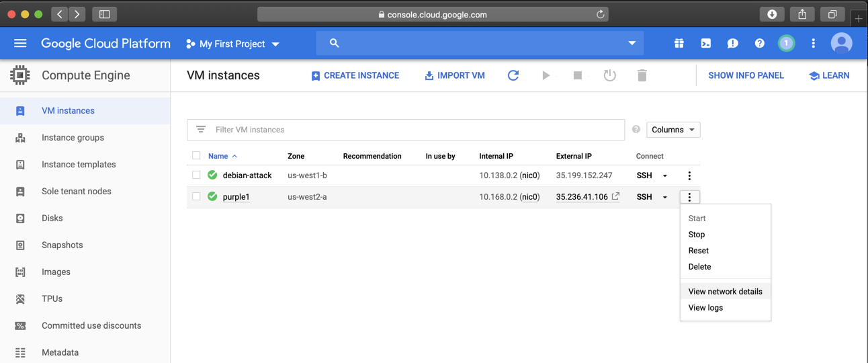Click SSH button for purple1

[644, 197]
